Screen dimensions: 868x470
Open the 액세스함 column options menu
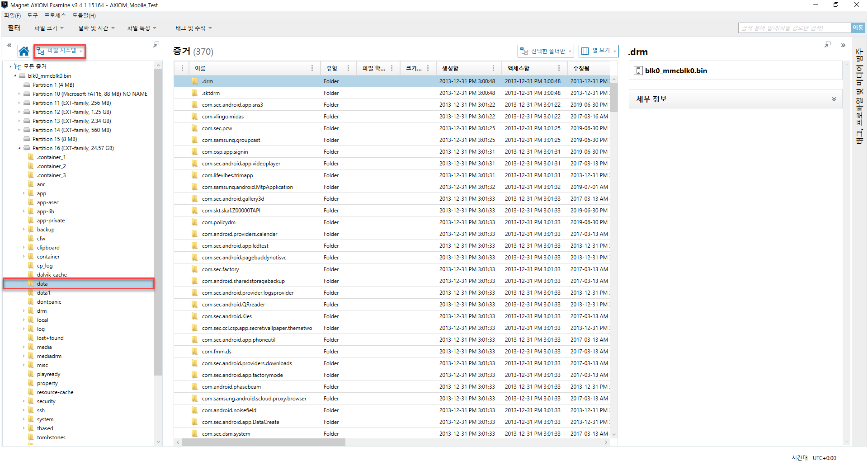coord(559,68)
